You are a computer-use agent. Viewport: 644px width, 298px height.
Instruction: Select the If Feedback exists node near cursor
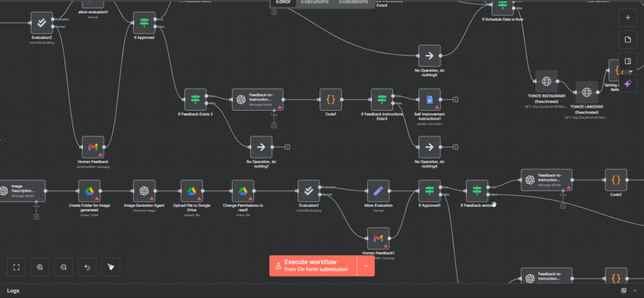coord(477,191)
